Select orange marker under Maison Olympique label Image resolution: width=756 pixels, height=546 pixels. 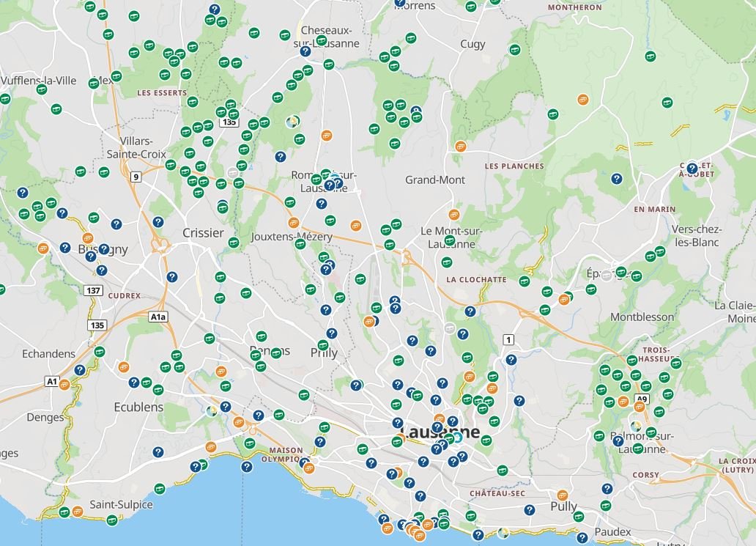(x=309, y=468)
